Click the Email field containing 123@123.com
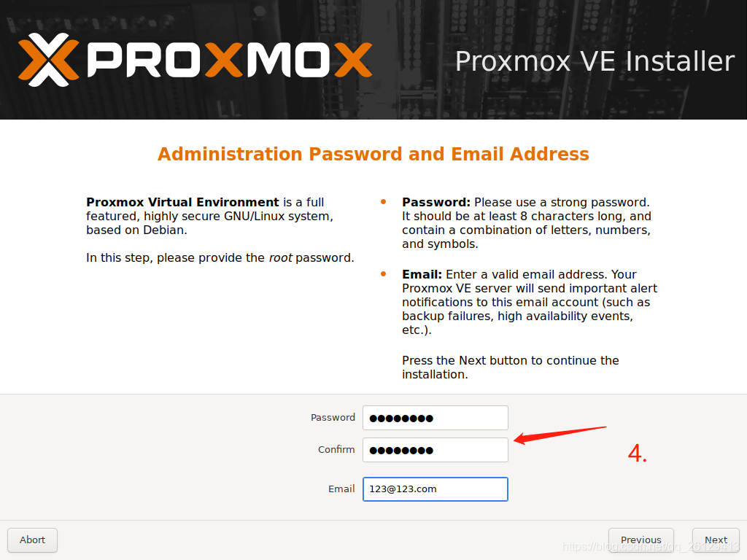The image size is (747, 560). [435, 489]
